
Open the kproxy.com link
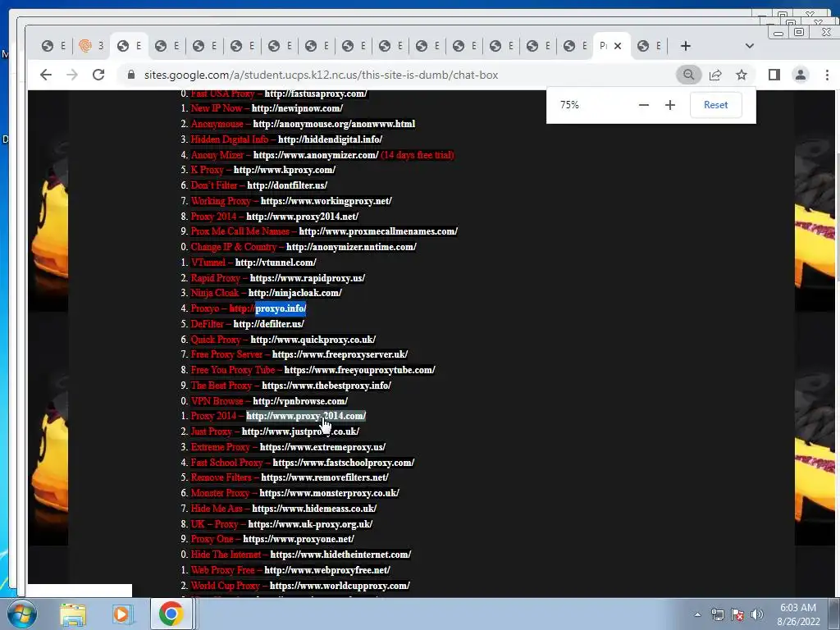[285, 170]
